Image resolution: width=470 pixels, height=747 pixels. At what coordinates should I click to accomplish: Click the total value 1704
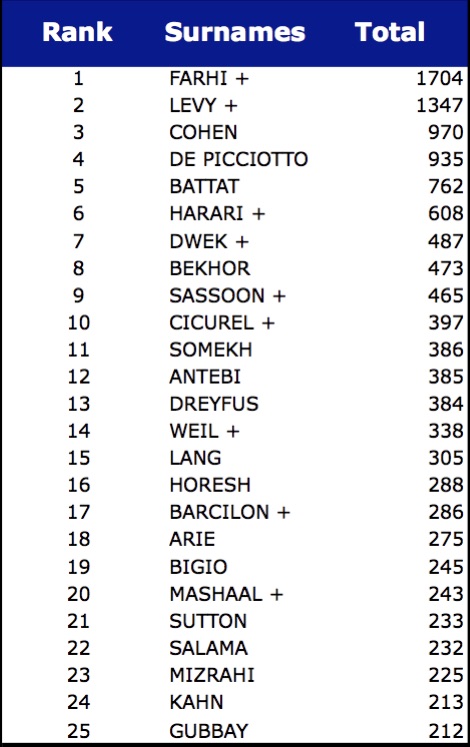click(x=440, y=78)
